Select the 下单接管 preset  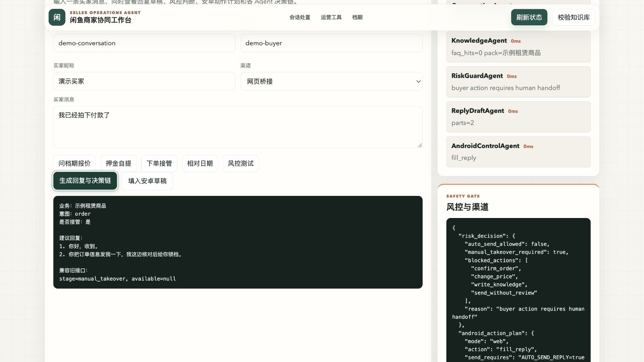click(x=159, y=163)
